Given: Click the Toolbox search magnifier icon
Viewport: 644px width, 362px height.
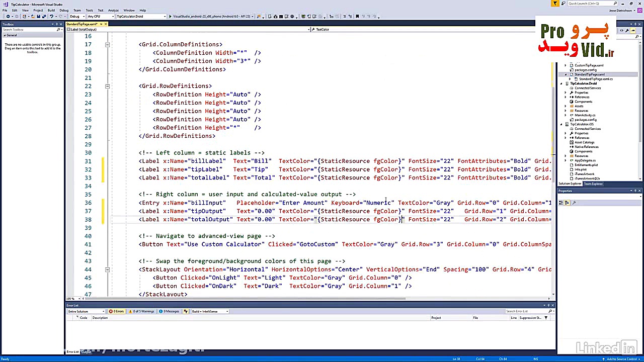Looking at the screenshot, I should point(59,30).
